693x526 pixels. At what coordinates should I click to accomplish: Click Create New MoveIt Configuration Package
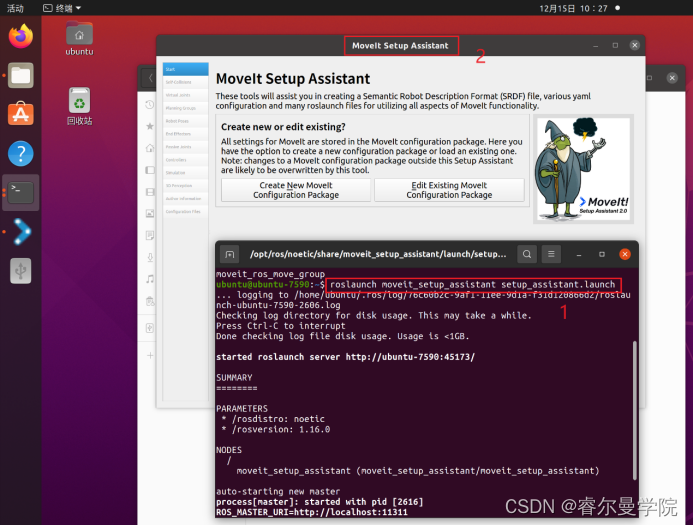pyautogui.click(x=296, y=190)
